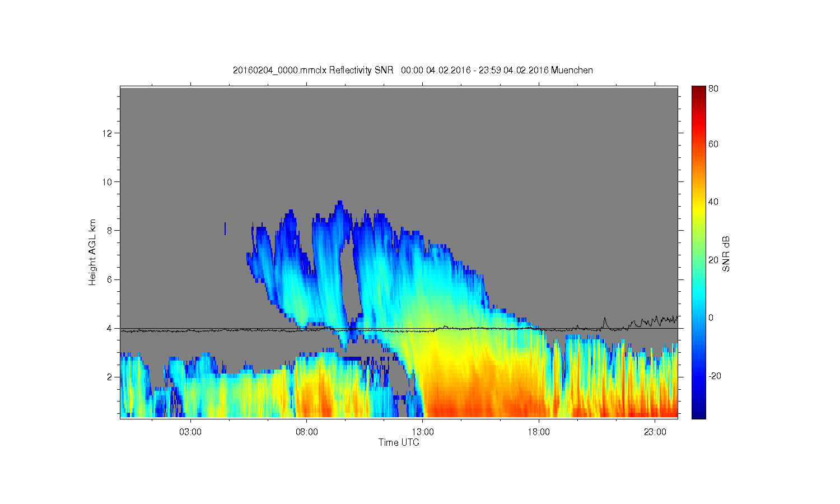The image size is (840, 504).
Task: Click the colorbar value 20
Action: click(x=713, y=260)
